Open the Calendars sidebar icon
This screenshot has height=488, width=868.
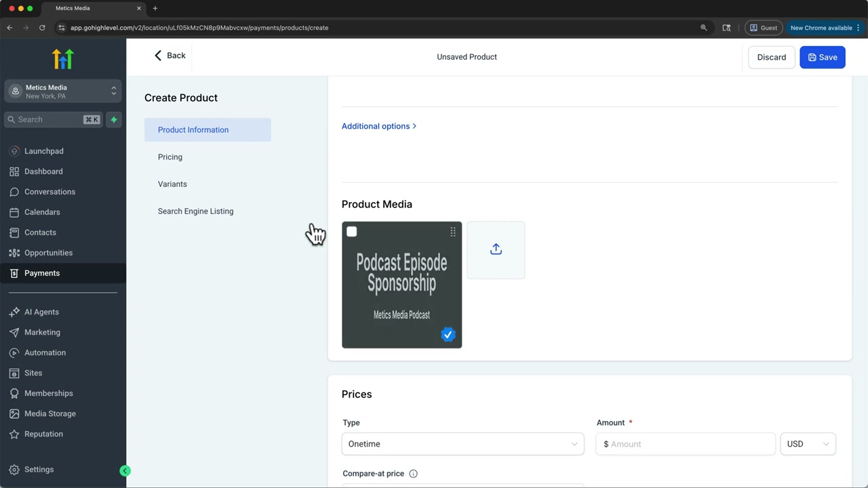pos(14,212)
